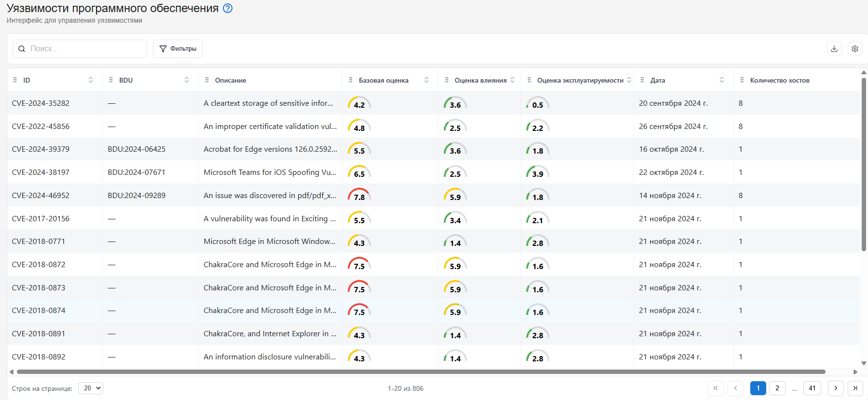
Task: Go to page 2
Action: pyautogui.click(x=777, y=388)
